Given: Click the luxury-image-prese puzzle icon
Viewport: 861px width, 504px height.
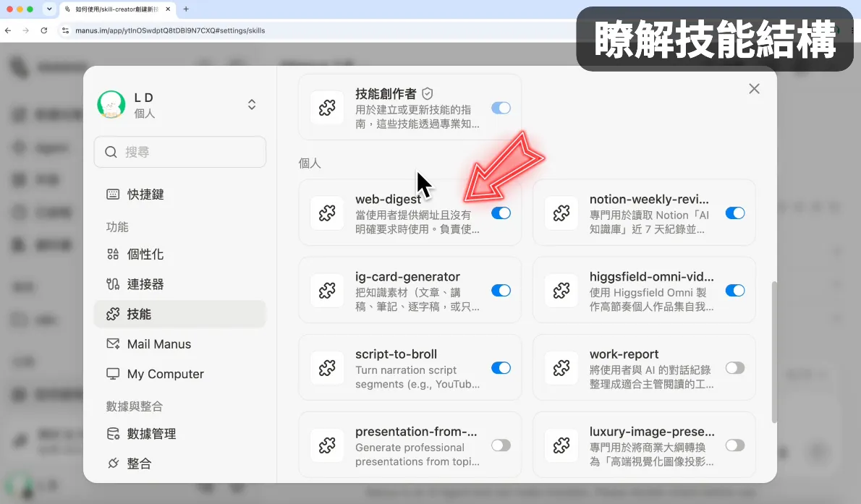Looking at the screenshot, I should [x=561, y=445].
